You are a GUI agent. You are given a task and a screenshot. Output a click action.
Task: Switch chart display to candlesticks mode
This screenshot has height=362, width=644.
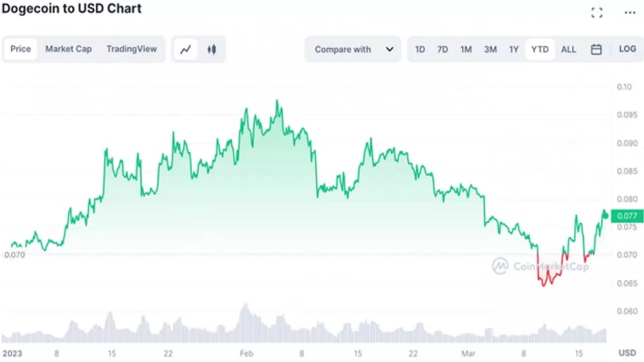tap(211, 49)
